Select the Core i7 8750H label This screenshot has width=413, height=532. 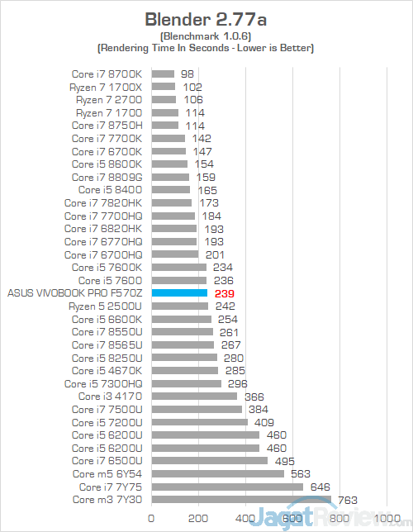click(107, 126)
